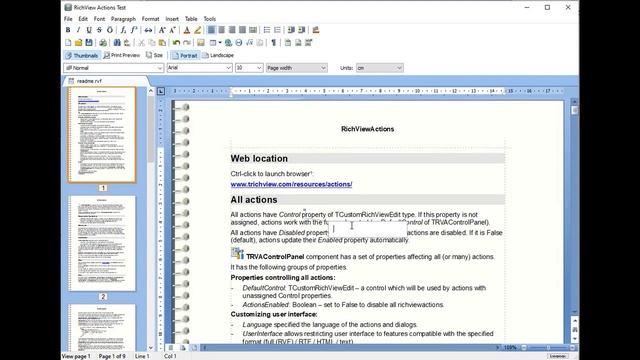Open the Paragraph menu

point(123,19)
